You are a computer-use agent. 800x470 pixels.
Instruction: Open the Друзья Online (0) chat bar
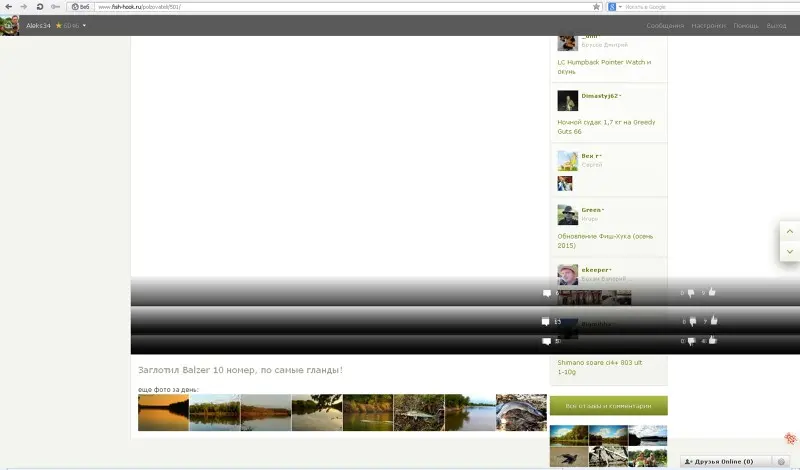pos(726,461)
